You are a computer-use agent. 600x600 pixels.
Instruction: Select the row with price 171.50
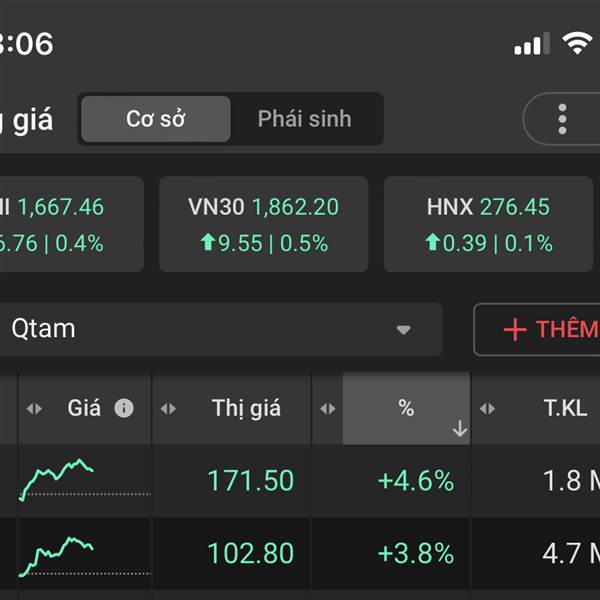point(250,481)
